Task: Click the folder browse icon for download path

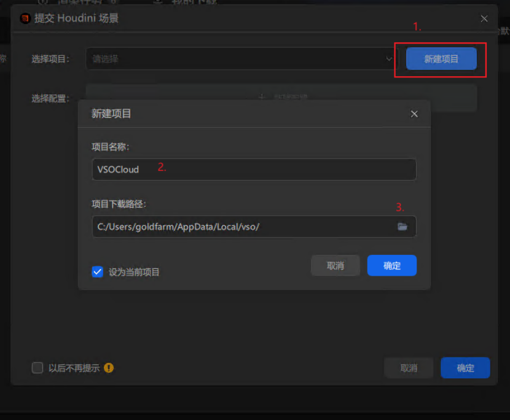Action: coord(402,227)
